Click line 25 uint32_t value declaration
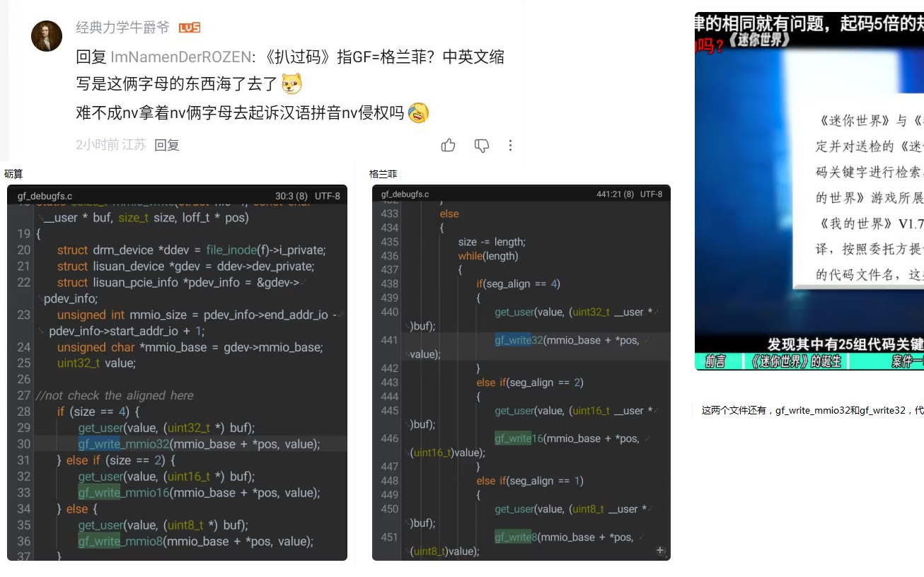Screen dimensions: 924x577 click(x=96, y=363)
